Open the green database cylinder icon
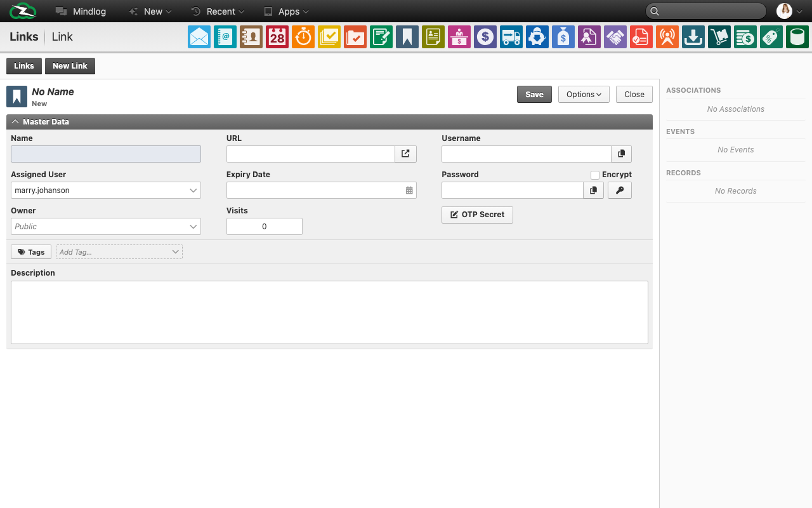Screen dimensions: 812x508 point(797,37)
